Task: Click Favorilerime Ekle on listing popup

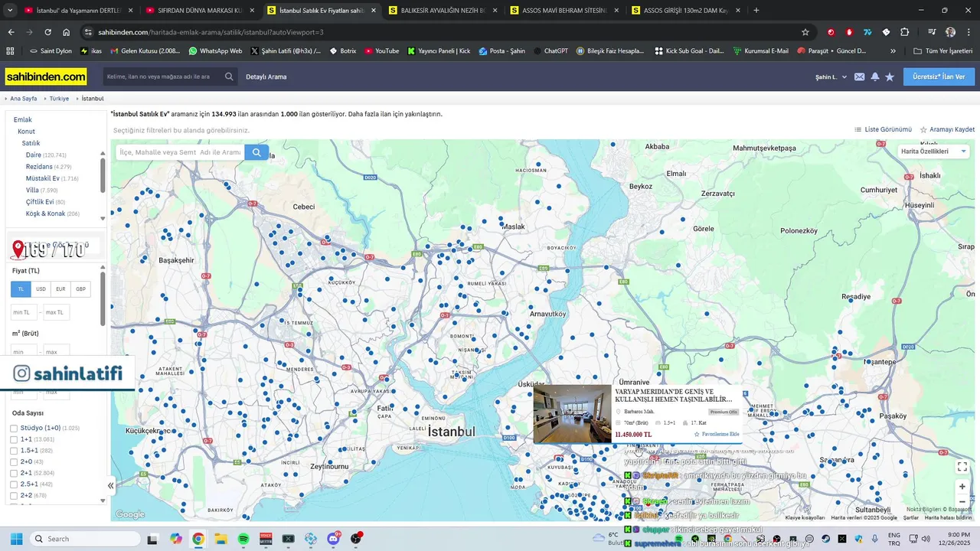Action: [x=717, y=435]
